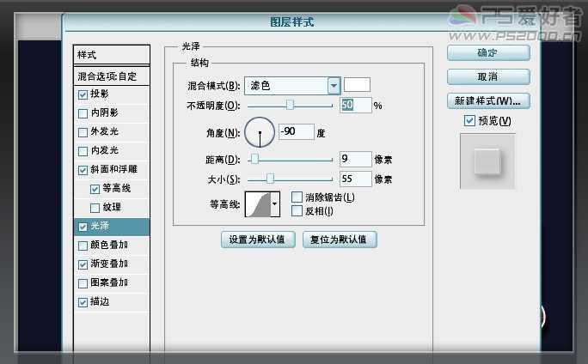Select the 渐变叠加 style row label
This screenshot has width=588, height=364.
click(109, 264)
